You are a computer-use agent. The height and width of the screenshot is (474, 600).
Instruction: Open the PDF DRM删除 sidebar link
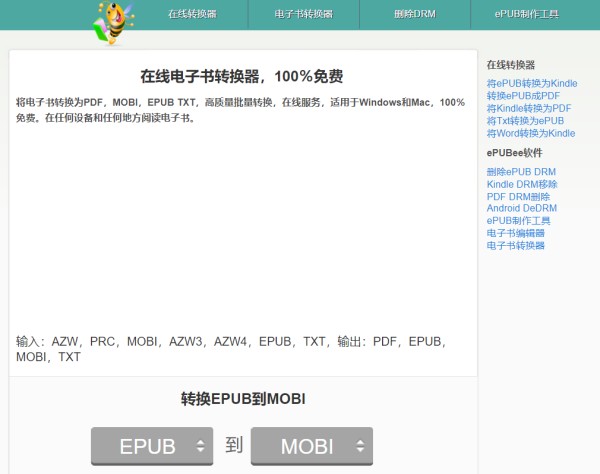(518, 197)
